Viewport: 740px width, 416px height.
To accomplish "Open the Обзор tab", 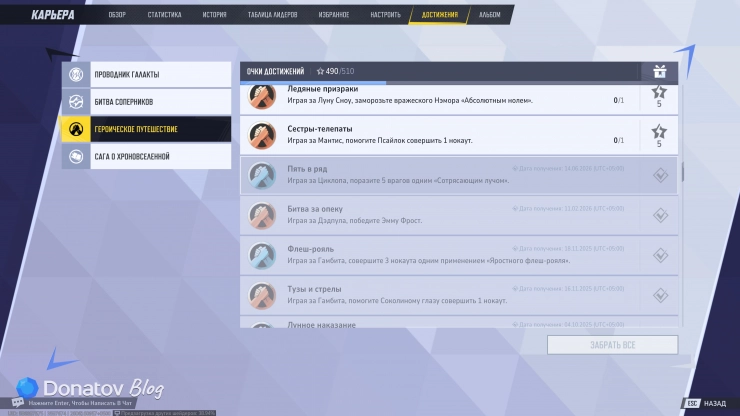I will point(117,15).
